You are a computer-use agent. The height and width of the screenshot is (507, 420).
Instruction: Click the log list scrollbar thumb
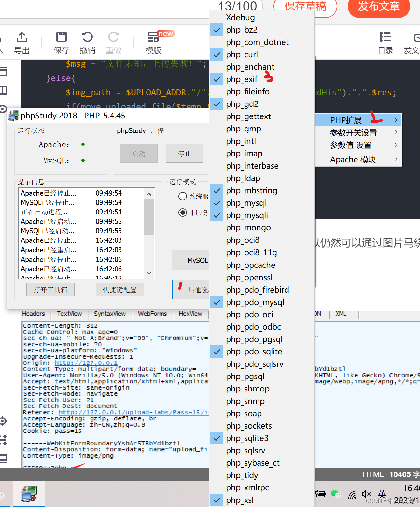[149, 217]
